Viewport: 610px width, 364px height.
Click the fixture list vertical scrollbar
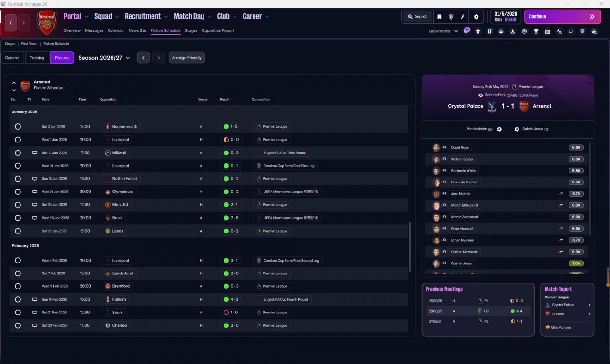[x=410, y=247]
